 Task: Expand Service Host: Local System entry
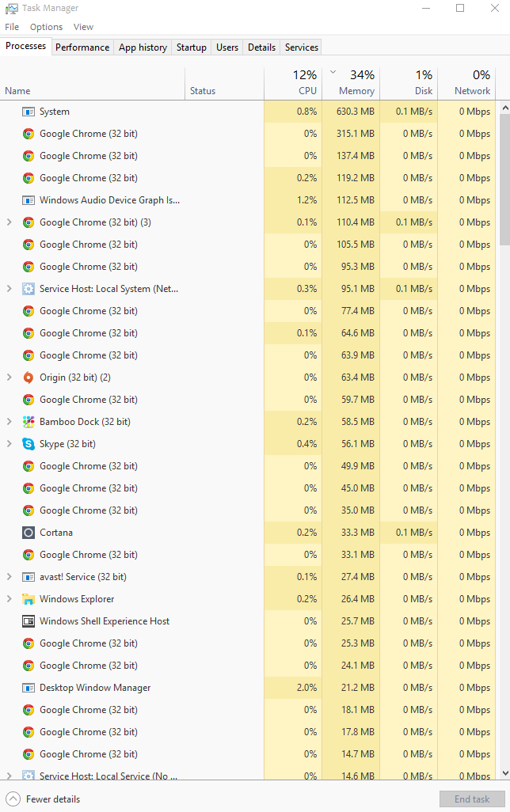9,289
